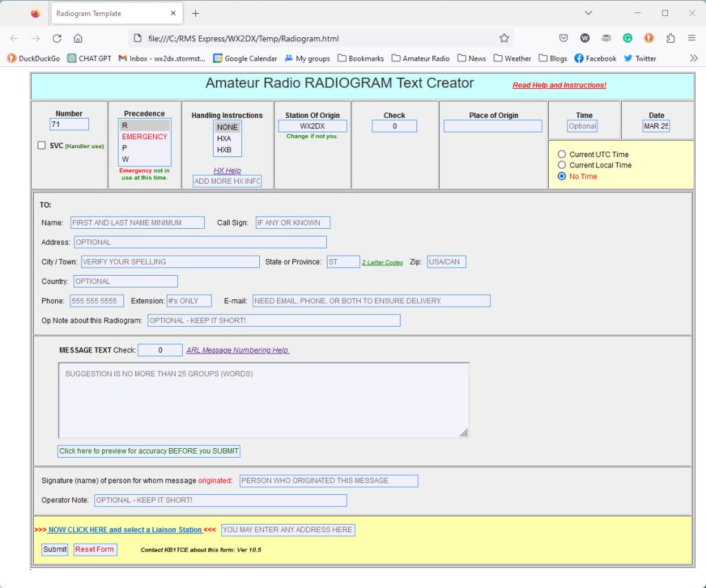Open the Amateur Radio bookmarks folder
This screenshot has height=588, width=706.
tap(420, 59)
